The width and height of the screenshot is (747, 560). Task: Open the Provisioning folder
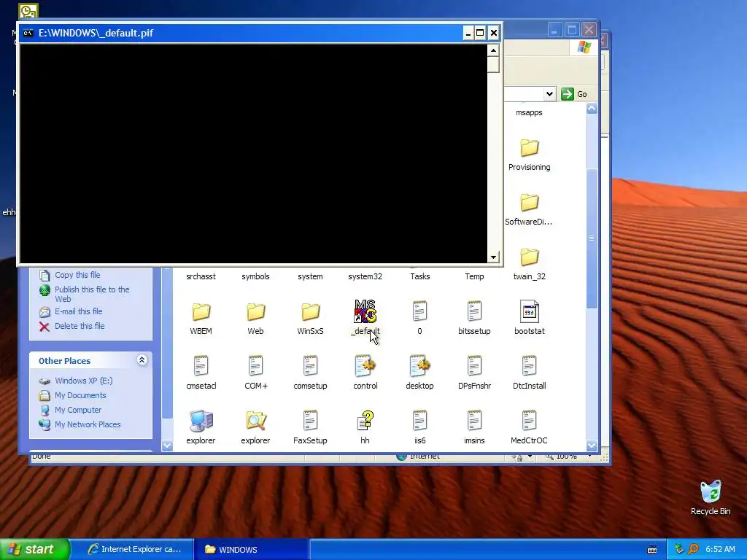530,148
